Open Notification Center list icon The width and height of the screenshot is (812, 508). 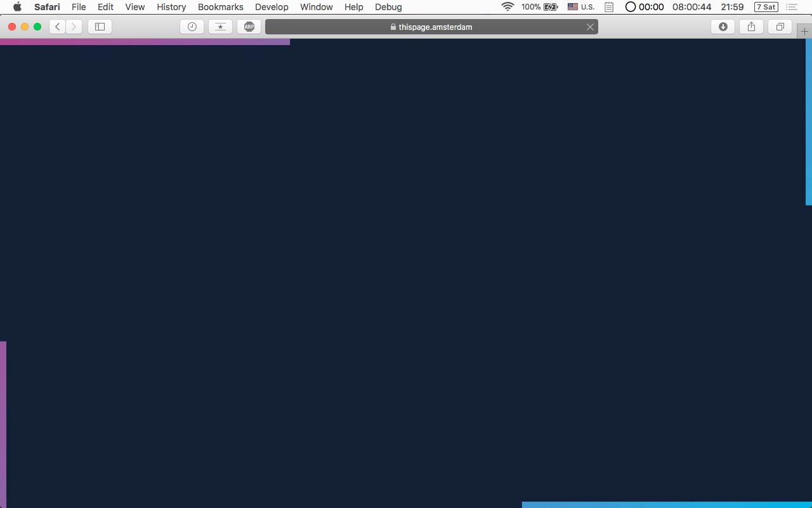click(x=792, y=7)
